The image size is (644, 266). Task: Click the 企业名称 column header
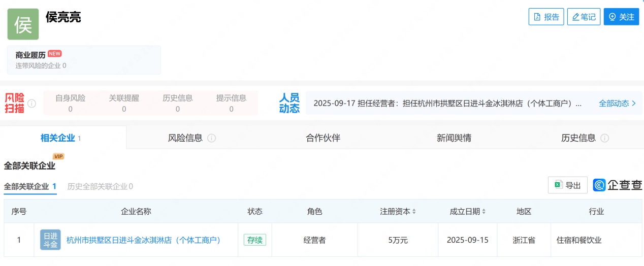[x=136, y=211]
